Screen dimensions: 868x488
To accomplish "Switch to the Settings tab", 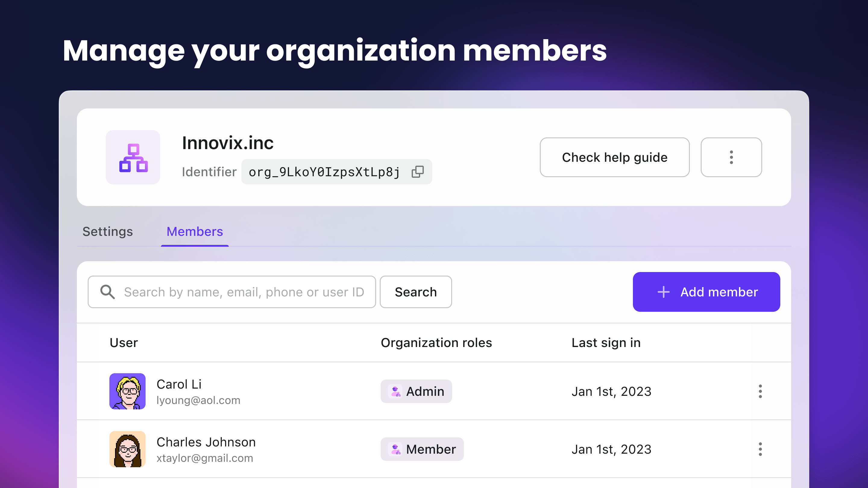I will tap(108, 232).
